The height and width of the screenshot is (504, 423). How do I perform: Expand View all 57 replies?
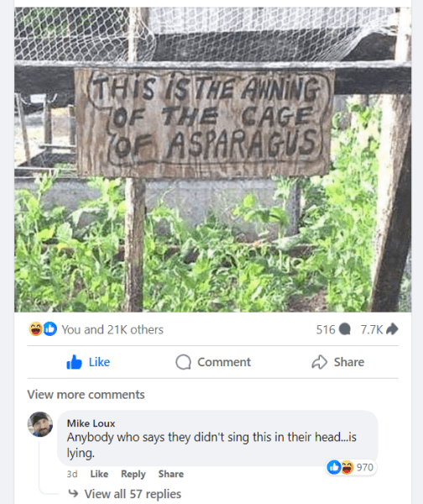pos(133,494)
